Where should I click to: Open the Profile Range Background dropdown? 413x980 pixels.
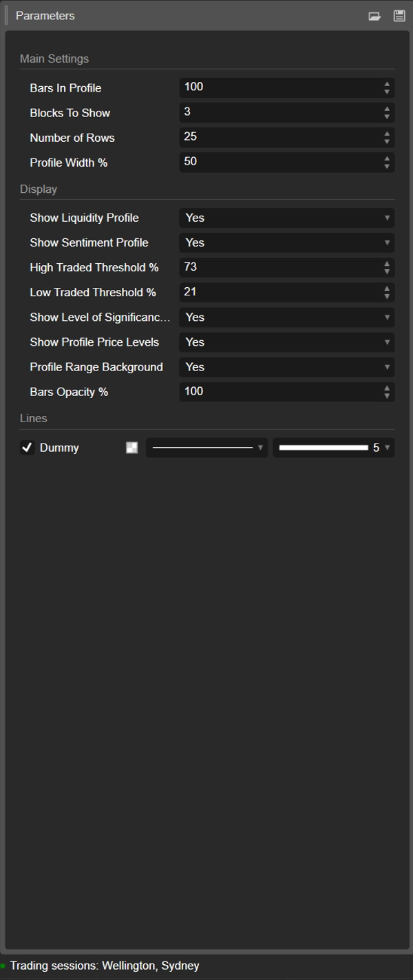click(x=386, y=367)
